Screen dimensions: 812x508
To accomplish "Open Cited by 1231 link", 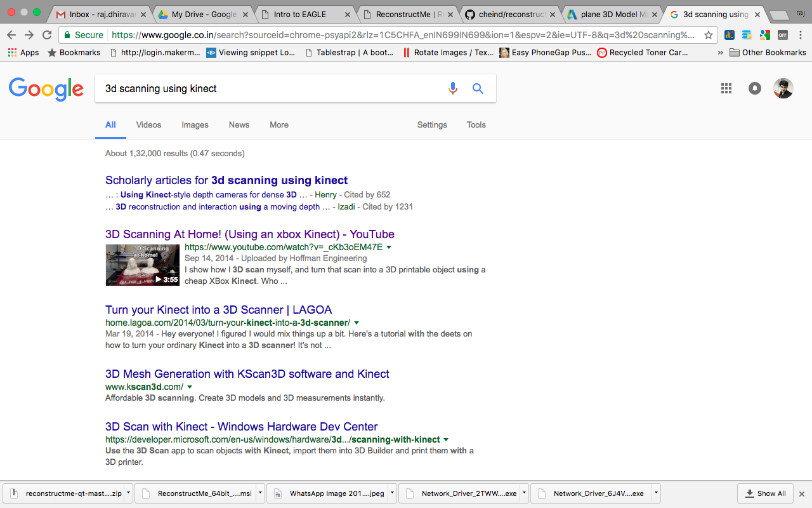I will tap(390, 207).
